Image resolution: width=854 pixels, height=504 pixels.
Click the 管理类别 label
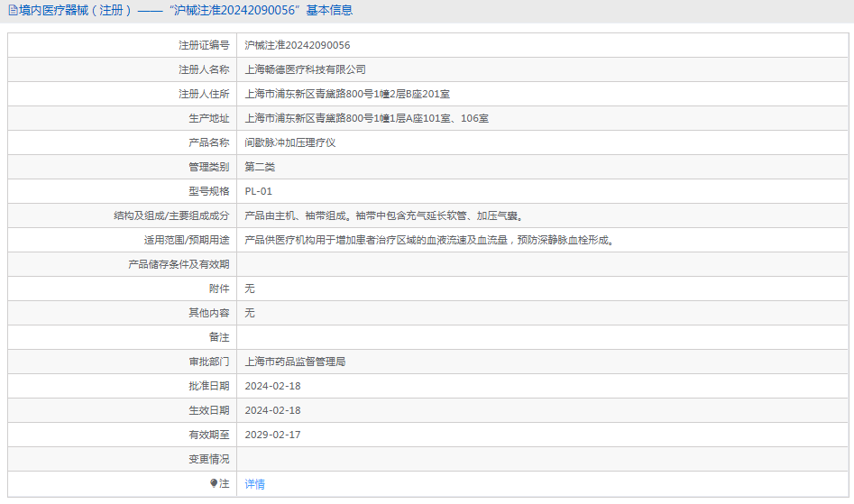[209, 167]
